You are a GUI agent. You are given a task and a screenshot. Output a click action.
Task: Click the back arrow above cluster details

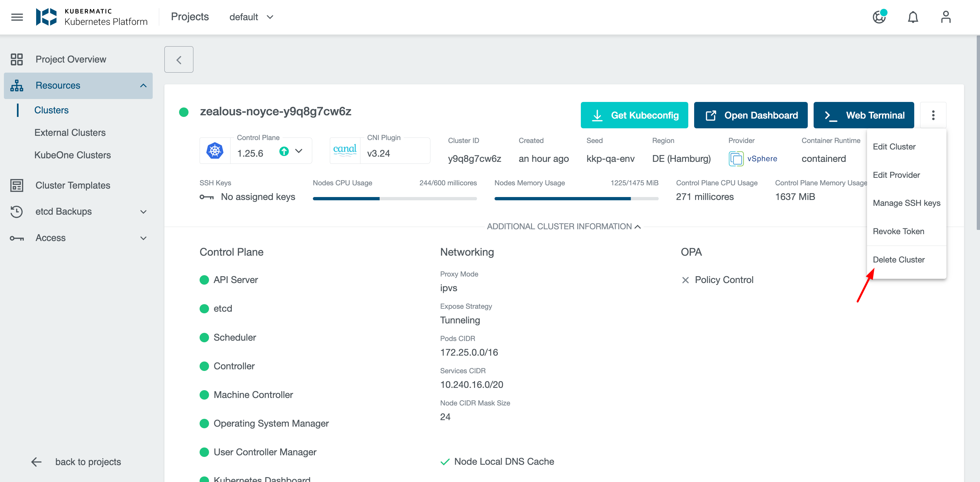coord(178,59)
